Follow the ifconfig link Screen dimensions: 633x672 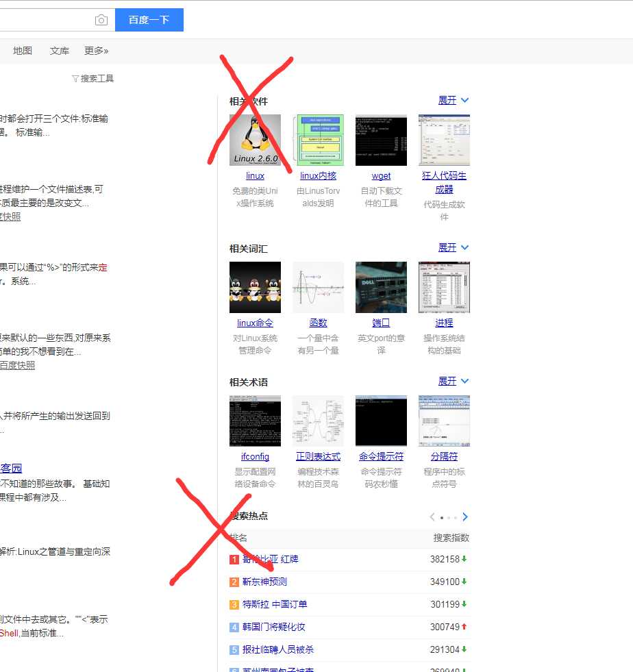255,456
